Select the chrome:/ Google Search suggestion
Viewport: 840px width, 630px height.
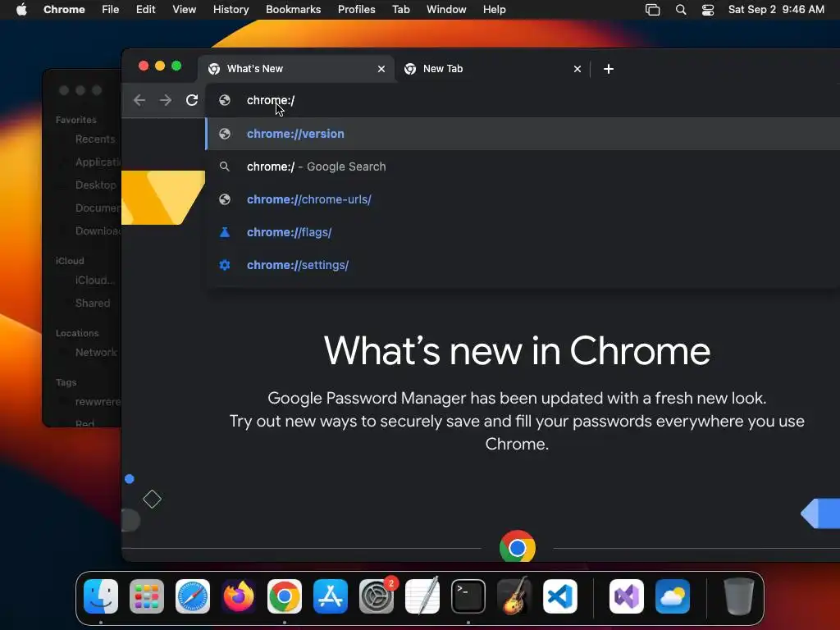pyautogui.click(x=523, y=167)
